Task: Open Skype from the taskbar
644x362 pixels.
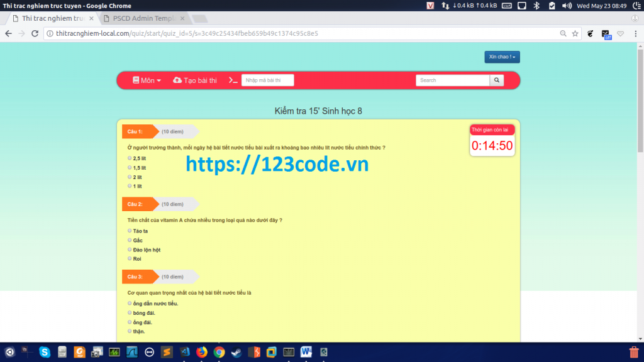Action: pyautogui.click(x=45, y=352)
